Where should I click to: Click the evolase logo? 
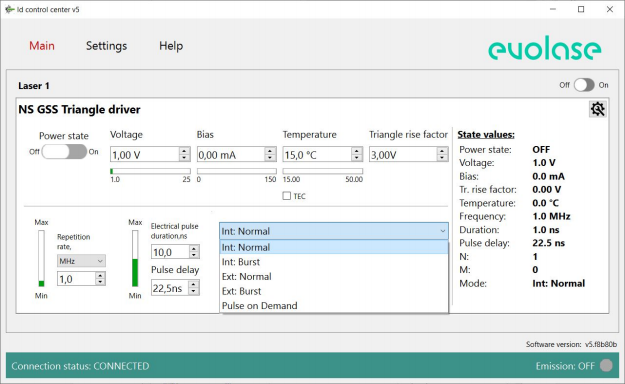[x=544, y=48]
